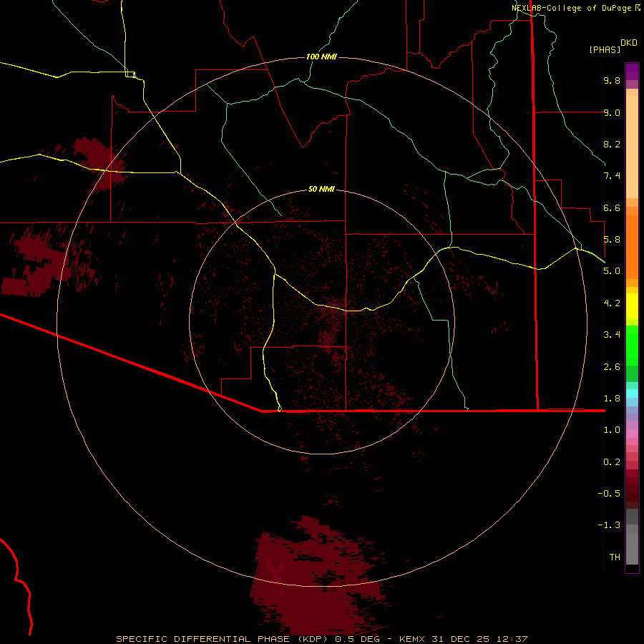Viewport: 644px width, 644px height.
Task: Click the -1.3 scale value
Action: (x=609, y=525)
